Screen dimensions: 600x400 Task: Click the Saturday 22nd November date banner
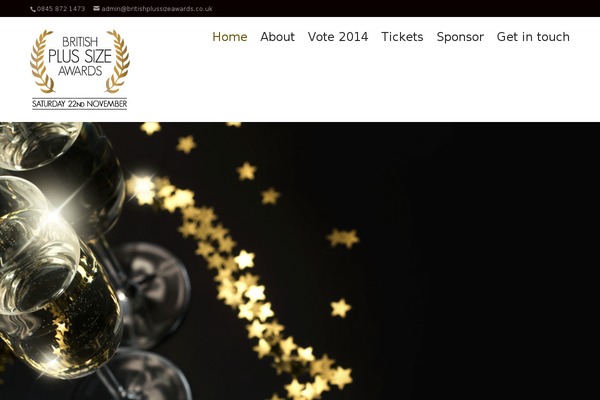click(80, 104)
